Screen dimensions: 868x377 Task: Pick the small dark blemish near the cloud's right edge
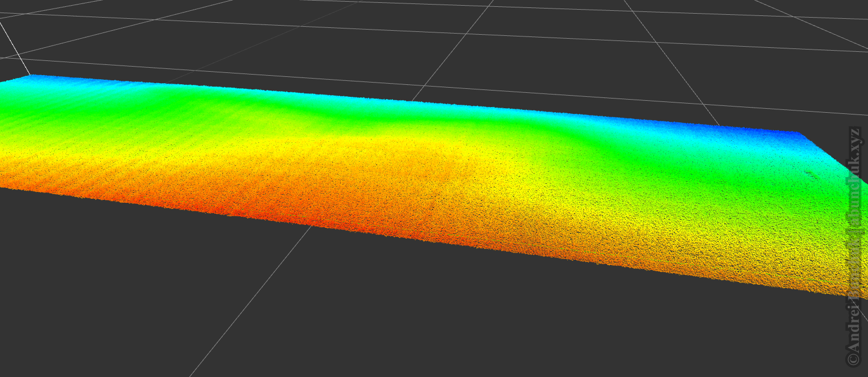pyautogui.click(x=809, y=173)
